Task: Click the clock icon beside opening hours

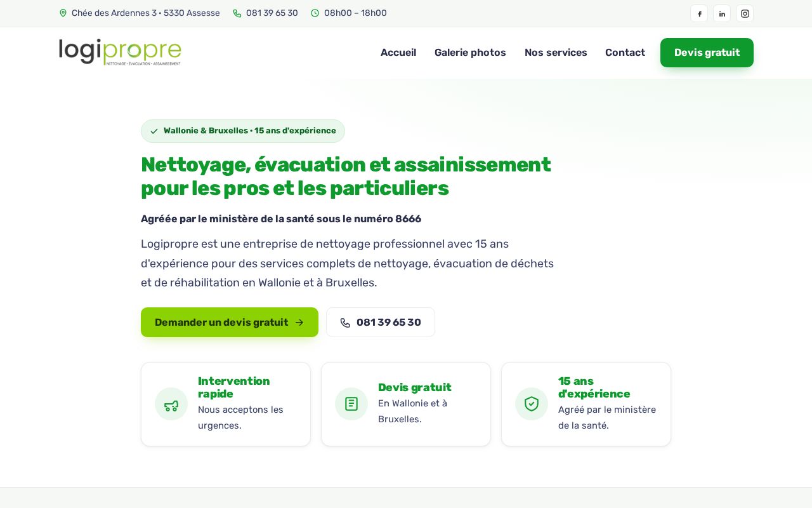Action: (315, 13)
